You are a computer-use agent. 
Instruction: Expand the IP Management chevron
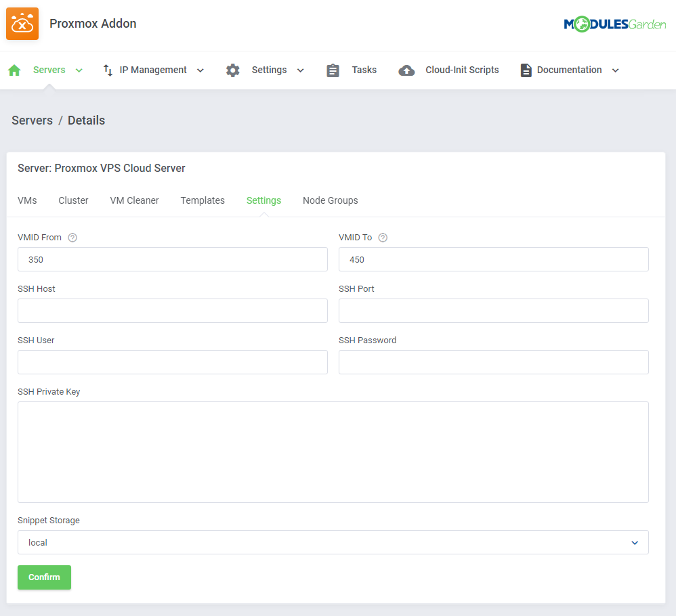point(200,70)
